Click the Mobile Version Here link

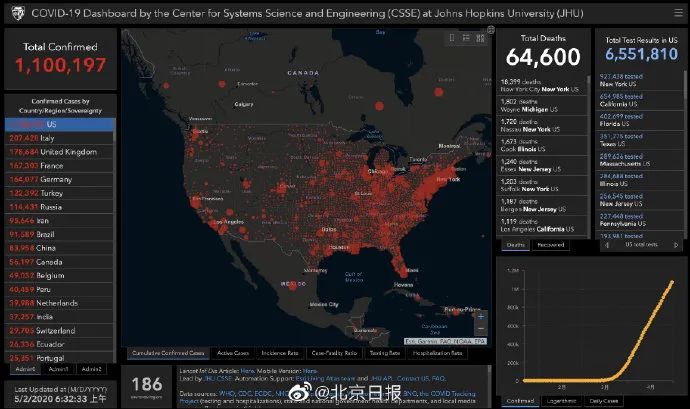(310, 371)
